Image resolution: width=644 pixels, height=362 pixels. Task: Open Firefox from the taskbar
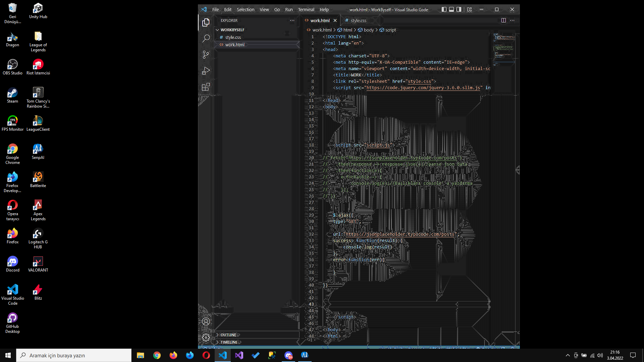173,355
